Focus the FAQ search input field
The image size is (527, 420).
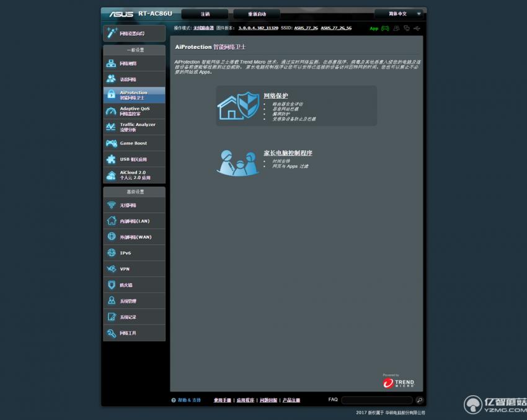tap(377, 400)
